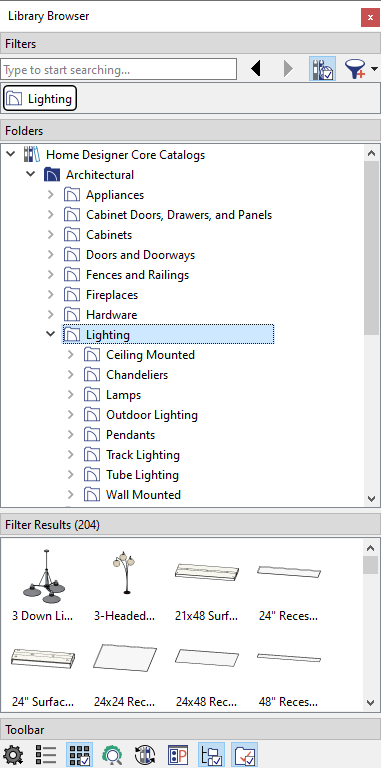Toggle thumbnail grid view in toolbar
This screenshot has height=768, width=381.
(x=79, y=755)
